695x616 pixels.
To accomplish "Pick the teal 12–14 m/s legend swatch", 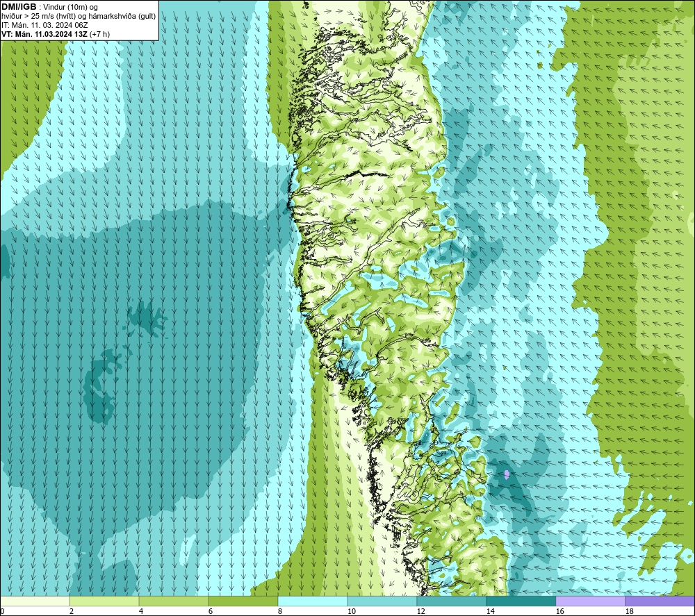I will (x=451, y=601).
